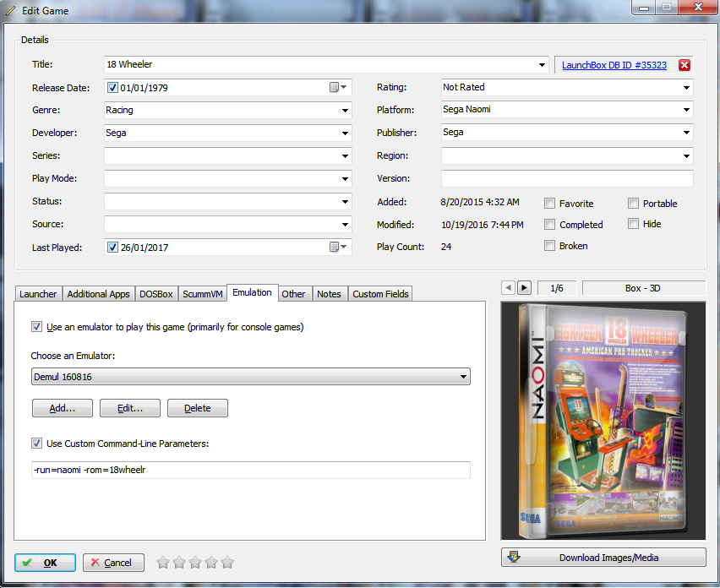The image size is (720, 588).
Task: Set rating to four stars
Action: tap(211, 563)
